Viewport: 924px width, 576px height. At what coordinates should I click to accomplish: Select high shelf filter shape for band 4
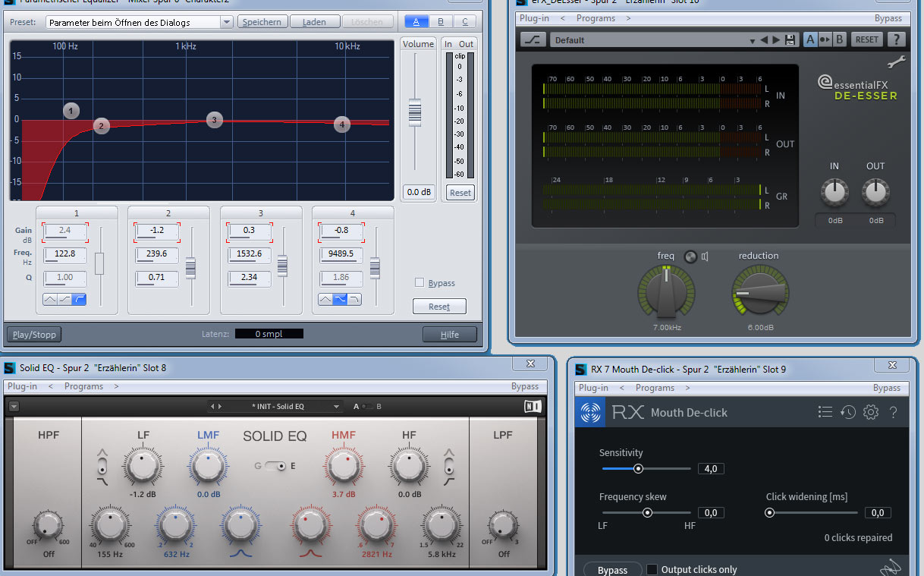(x=340, y=300)
